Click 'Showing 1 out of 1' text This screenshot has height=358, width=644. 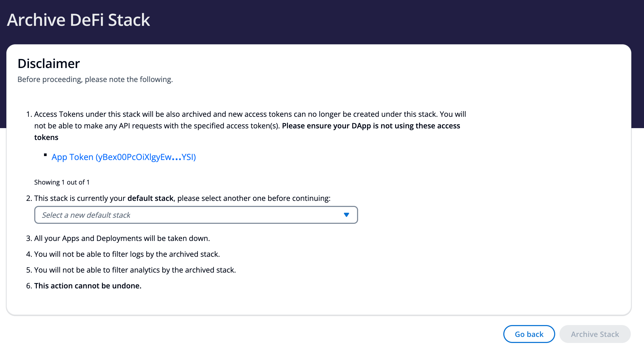[62, 182]
